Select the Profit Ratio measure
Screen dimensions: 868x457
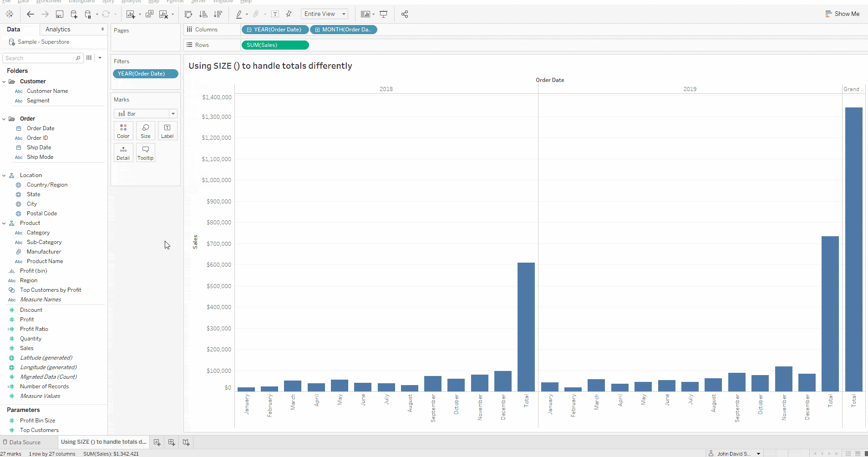[34, 329]
